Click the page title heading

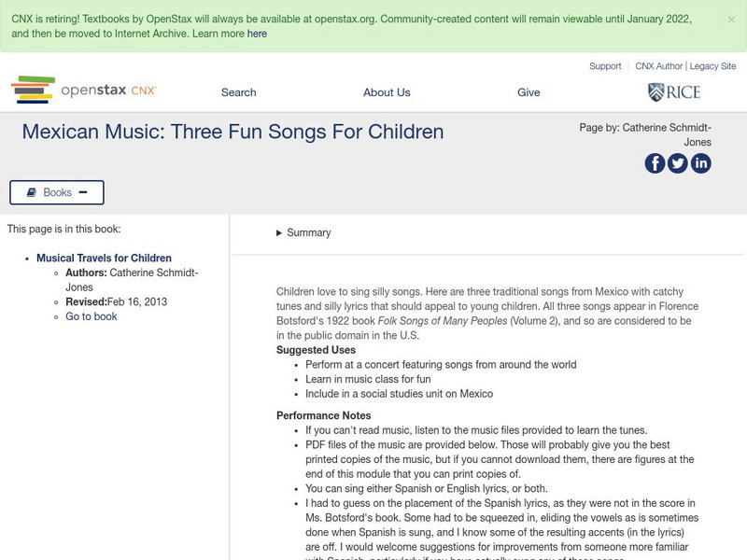[x=233, y=132]
